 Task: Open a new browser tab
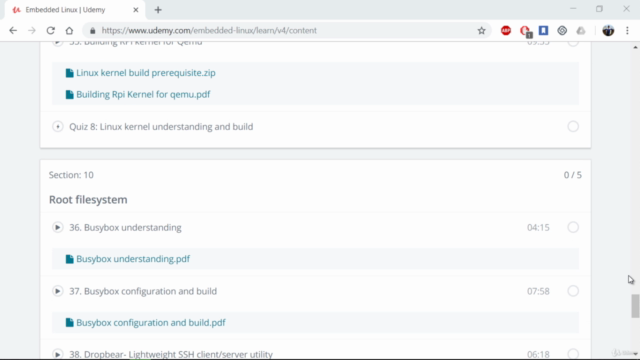coord(158,10)
